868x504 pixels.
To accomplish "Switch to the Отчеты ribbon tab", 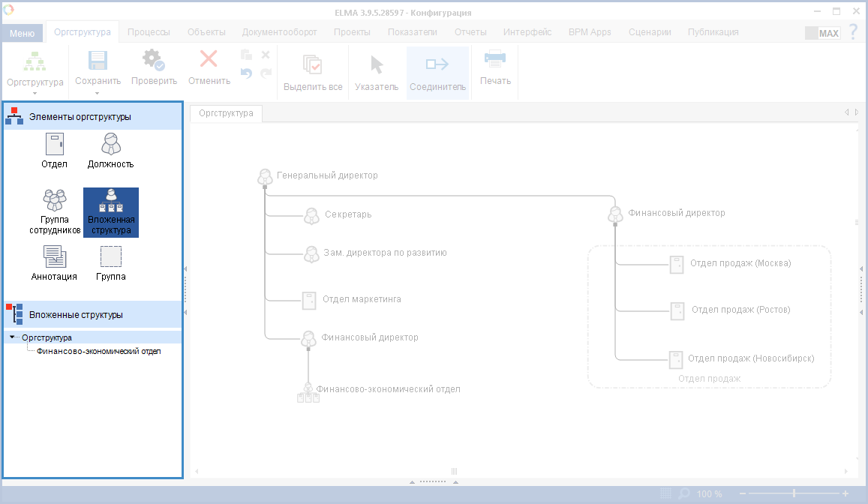I will tap(470, 32).
